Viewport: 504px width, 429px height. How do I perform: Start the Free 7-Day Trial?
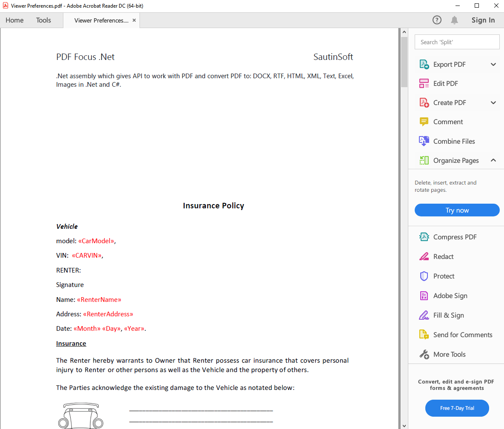(457, 408)
